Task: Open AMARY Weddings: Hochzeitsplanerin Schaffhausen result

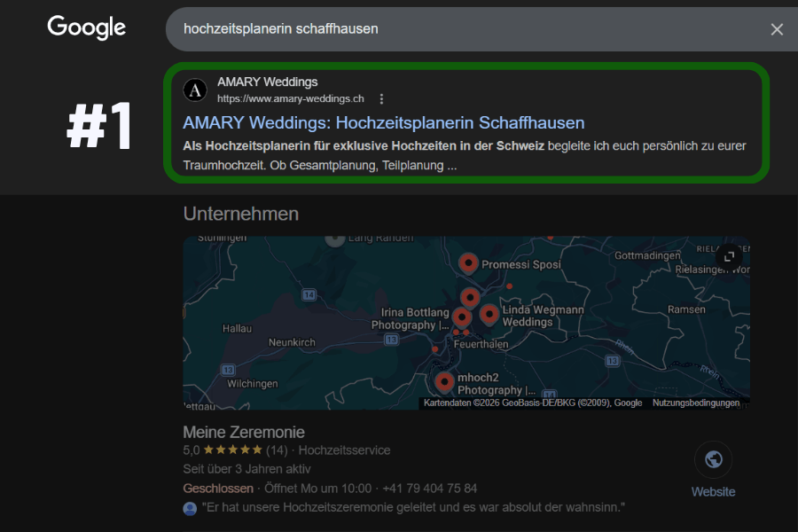Action: point(383,122)
